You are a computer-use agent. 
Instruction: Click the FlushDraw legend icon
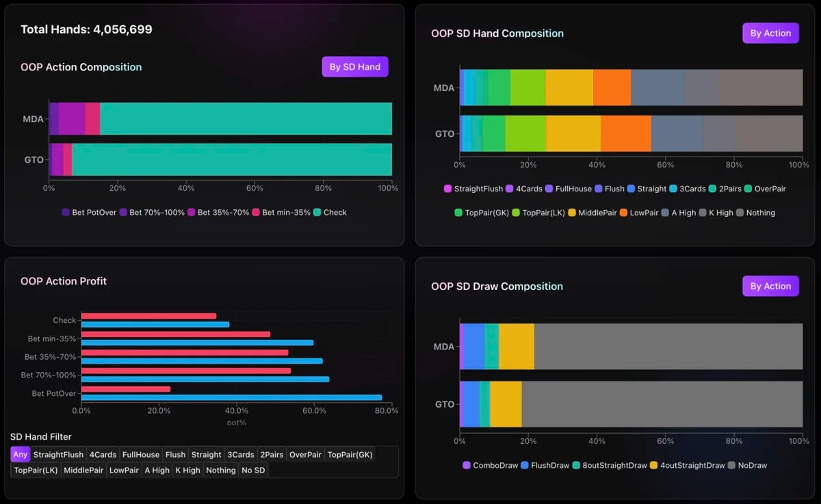[525, 465]
